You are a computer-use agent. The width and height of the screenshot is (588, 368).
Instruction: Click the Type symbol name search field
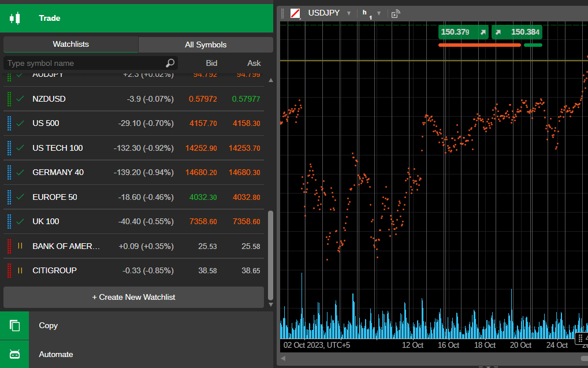[84, 63]
